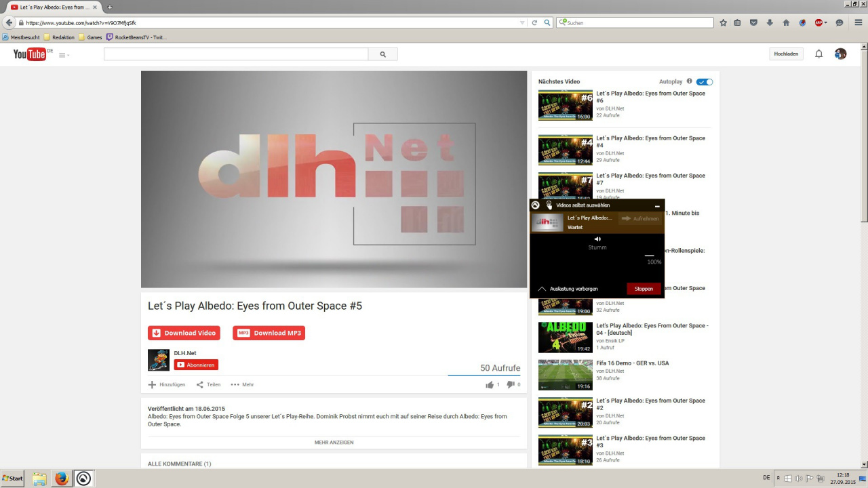Click the red Stoppen button

[x=644, y=289]
